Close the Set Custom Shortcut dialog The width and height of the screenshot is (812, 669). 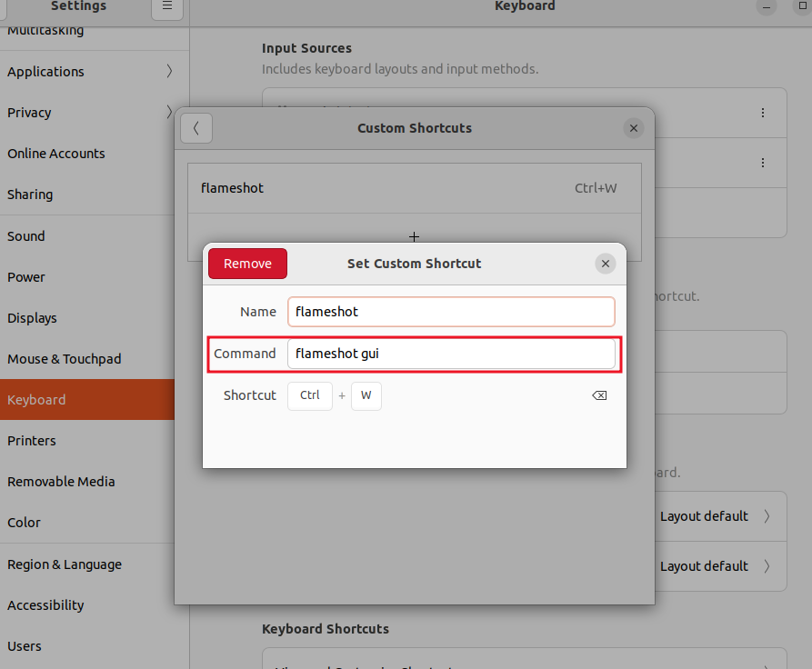pyautogui.click(x=606, y=264)
